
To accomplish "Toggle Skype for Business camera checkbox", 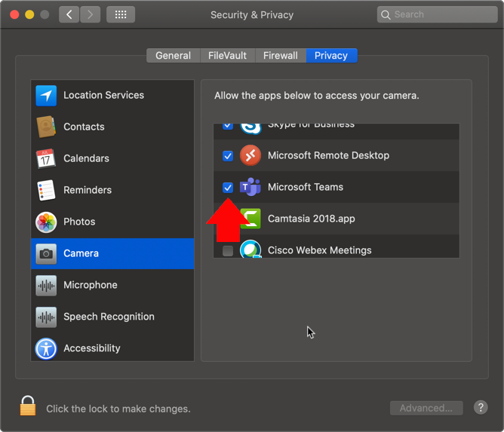I will click(228, 126).
